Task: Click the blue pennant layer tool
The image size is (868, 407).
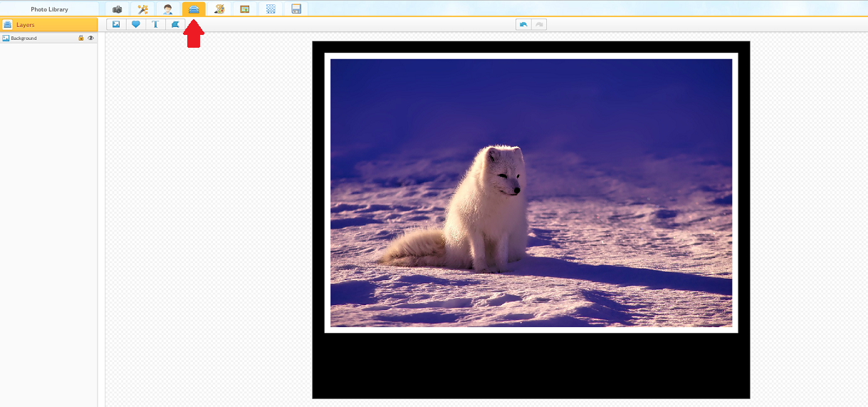Action: click(175, 24)
